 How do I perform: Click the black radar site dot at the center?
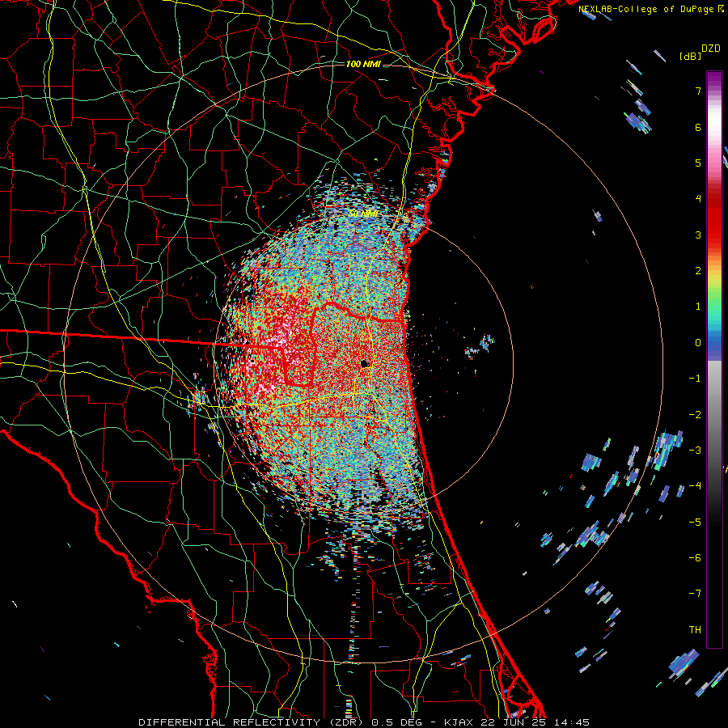click(365, 363)
